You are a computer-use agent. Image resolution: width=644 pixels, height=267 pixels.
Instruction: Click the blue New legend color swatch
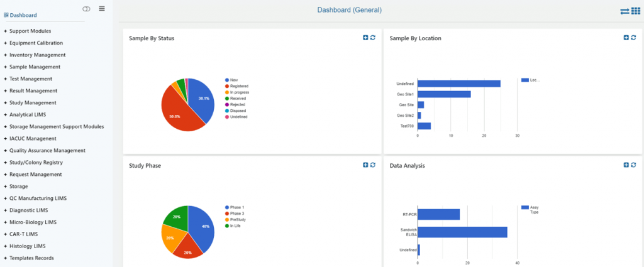click(x=226, y=80)
